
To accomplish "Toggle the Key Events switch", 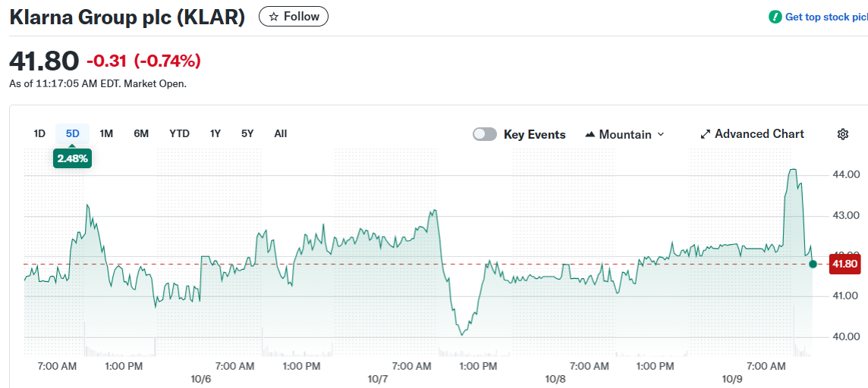I will 485,134.
